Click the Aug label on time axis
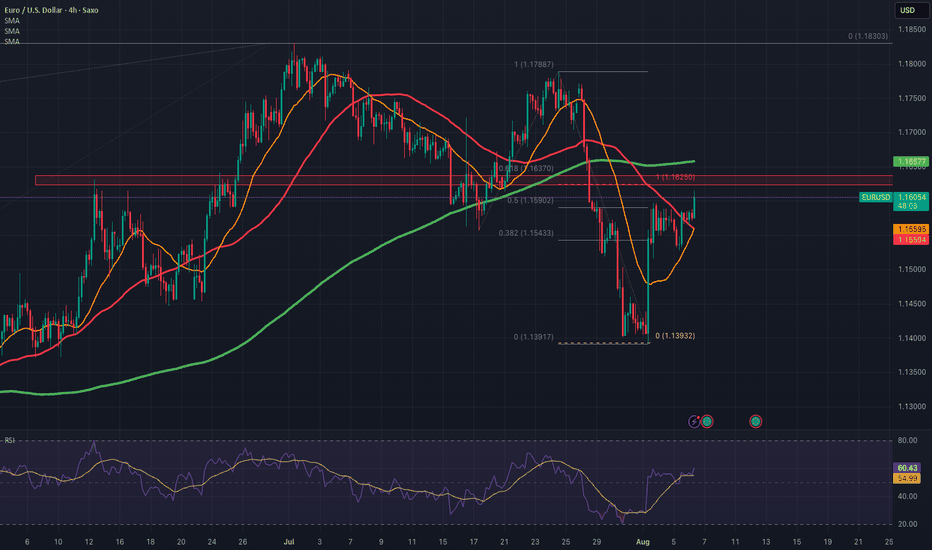The height and width of the screenshot is (550, 932). 643,542
